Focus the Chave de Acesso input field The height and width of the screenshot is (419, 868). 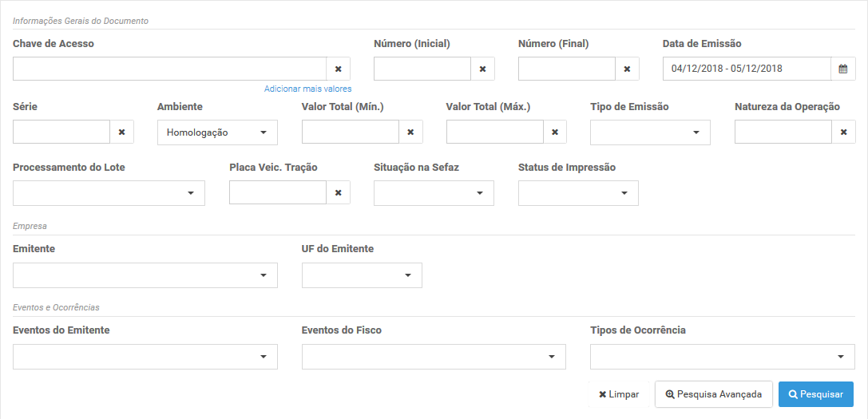tap(169, 69)
